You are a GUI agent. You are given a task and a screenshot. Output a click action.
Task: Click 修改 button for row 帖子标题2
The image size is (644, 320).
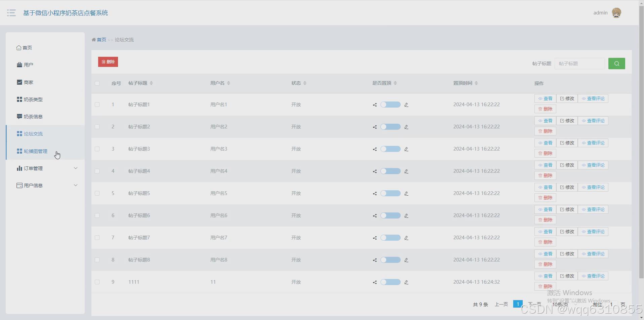pos(567,121)
